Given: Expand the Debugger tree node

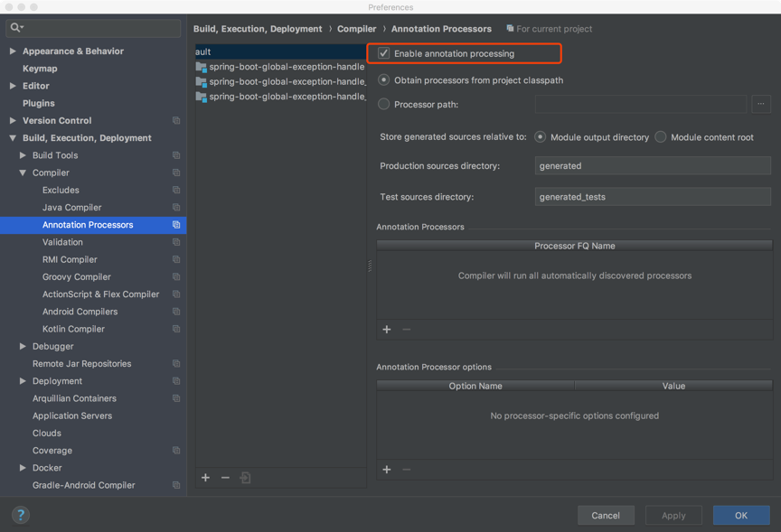Looking at the screenshot, I should [23, 347].
